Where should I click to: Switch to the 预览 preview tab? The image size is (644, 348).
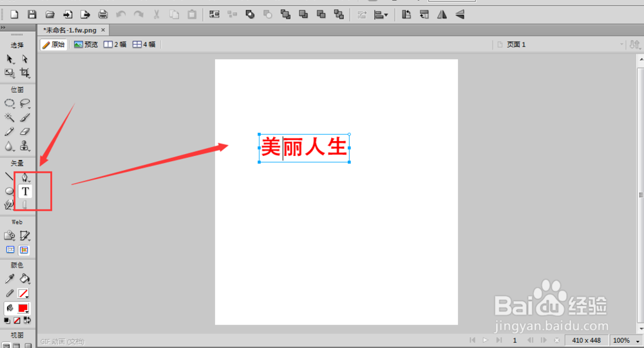[x=86, y=44]
